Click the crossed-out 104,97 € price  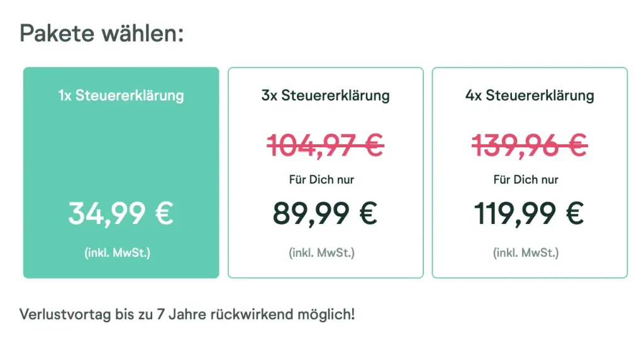click(x=325, y=146)
